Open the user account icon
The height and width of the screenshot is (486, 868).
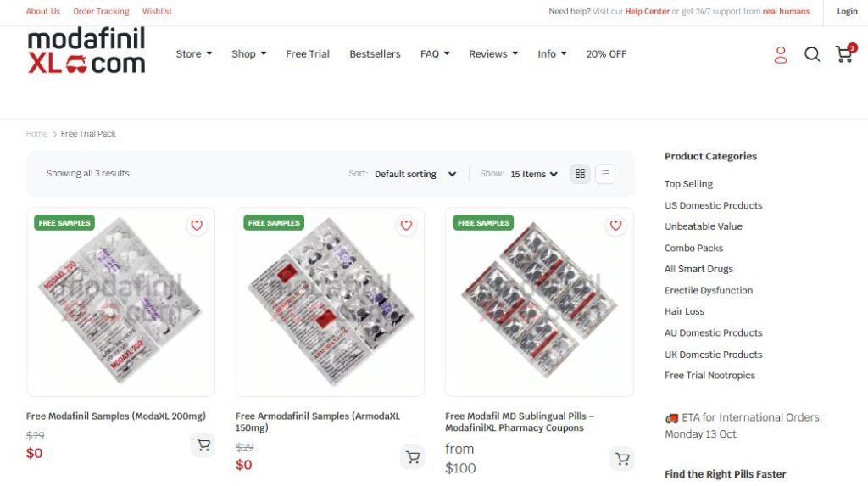781,54
